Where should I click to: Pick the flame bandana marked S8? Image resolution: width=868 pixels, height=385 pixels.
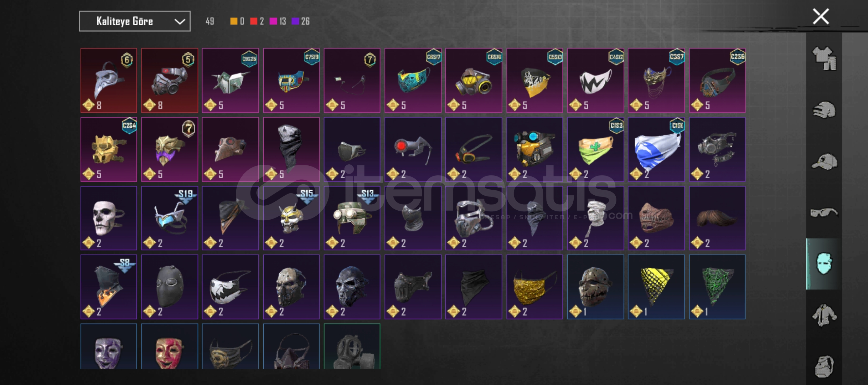pos(109,287)
